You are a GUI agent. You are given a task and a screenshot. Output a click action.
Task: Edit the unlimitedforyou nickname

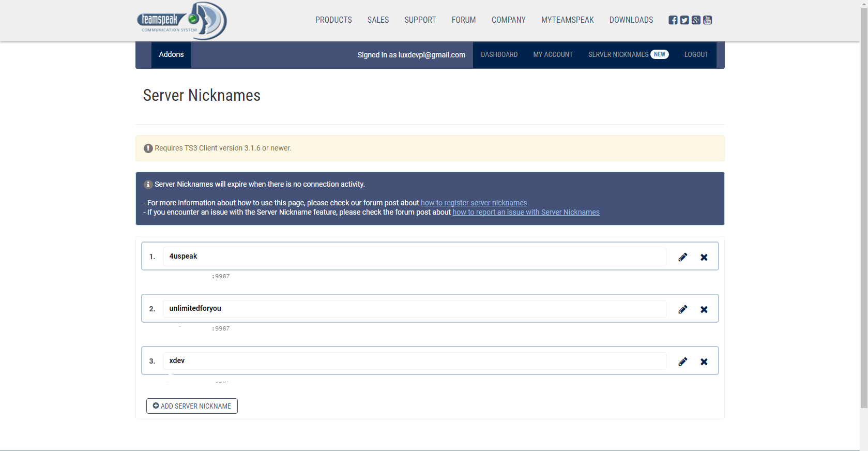tap(682, 309)
